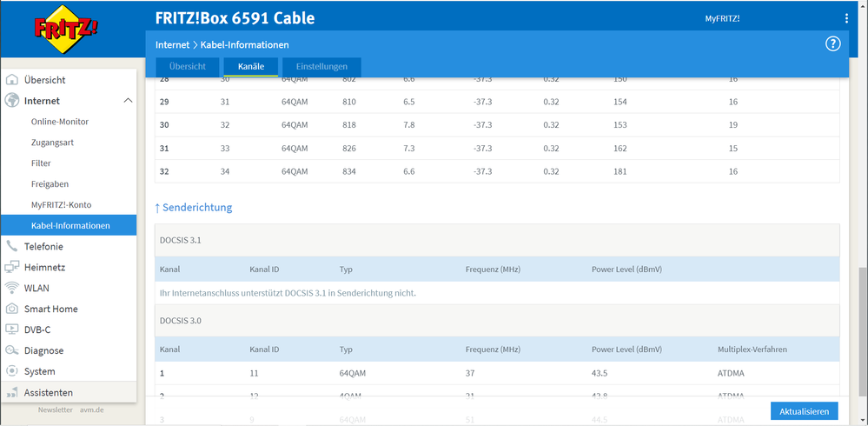868x426 pixels.
Task: Open the help question mark icon
Action: coord(832,44)
